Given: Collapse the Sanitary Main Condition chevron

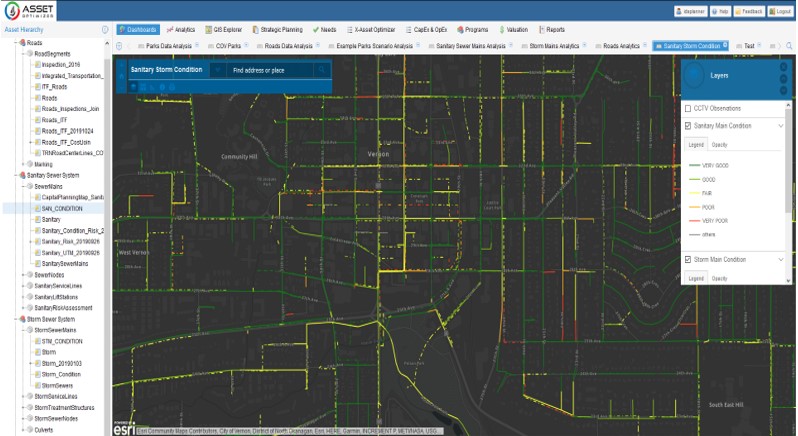Looking at the screenshot, I should tap(779, 126).
